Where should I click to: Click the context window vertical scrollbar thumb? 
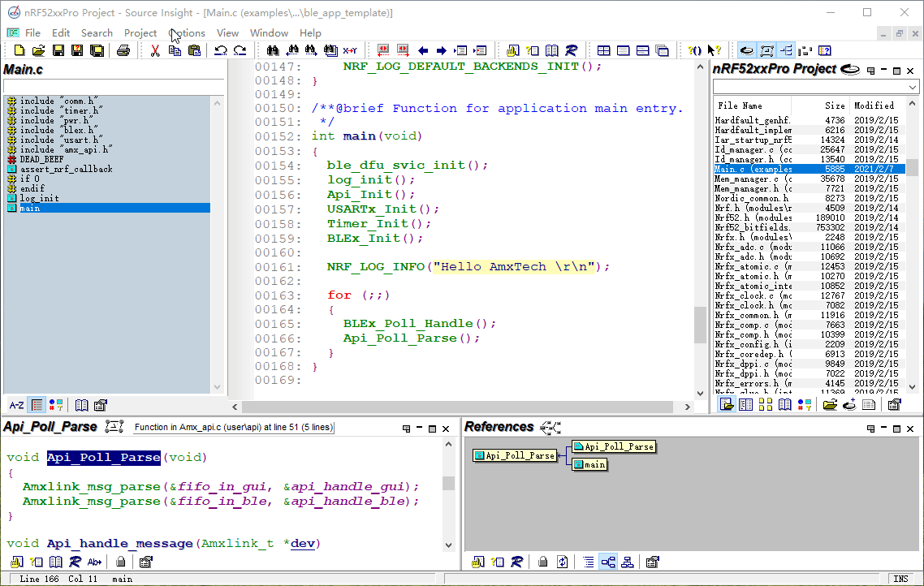448,483
